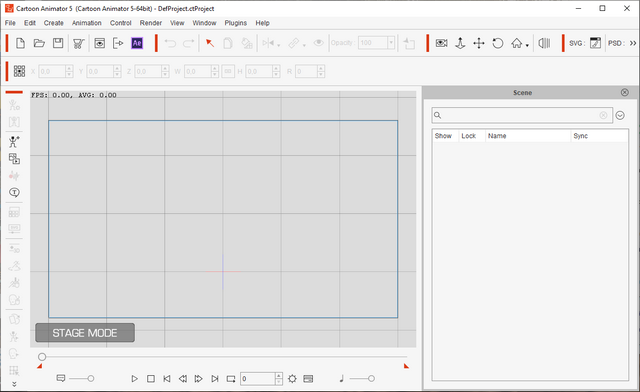
Task: Click the object pivot grid icon
Action: tap(19, 71)
